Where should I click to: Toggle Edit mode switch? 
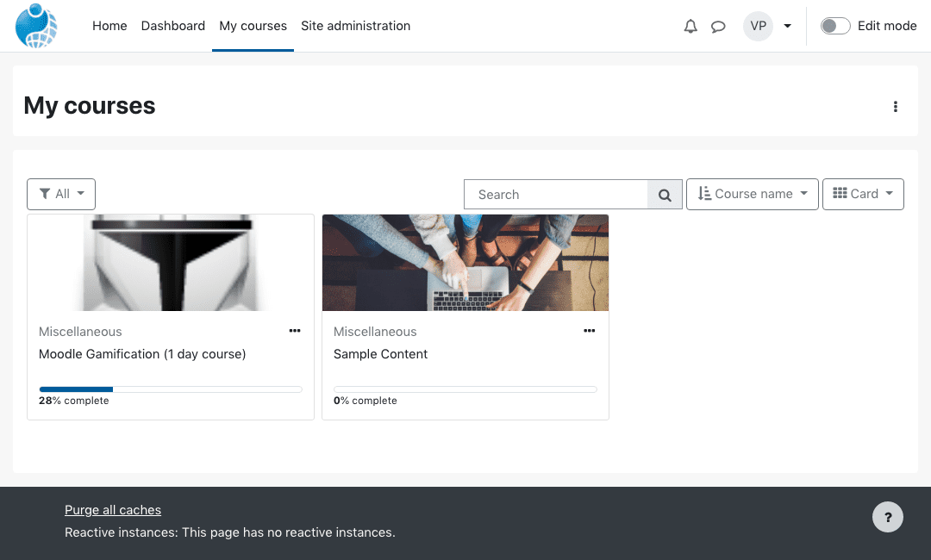[835, 26]
